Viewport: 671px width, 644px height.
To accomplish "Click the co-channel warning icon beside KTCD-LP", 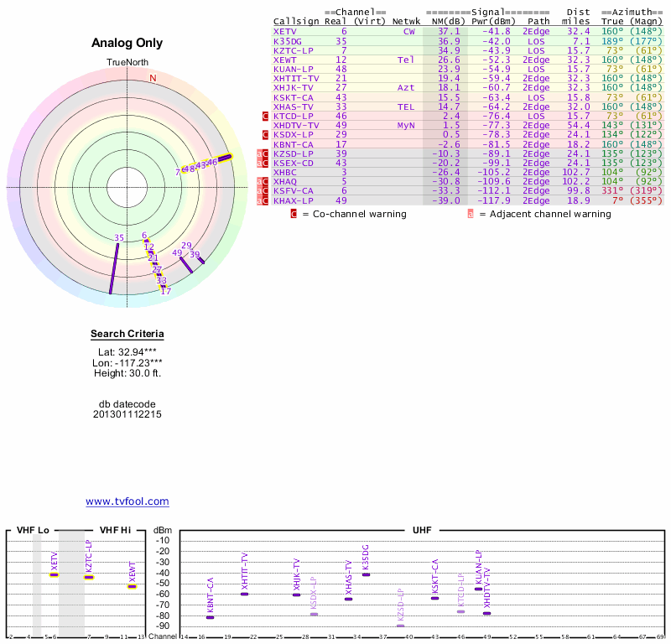I will (x=265, y=116).
